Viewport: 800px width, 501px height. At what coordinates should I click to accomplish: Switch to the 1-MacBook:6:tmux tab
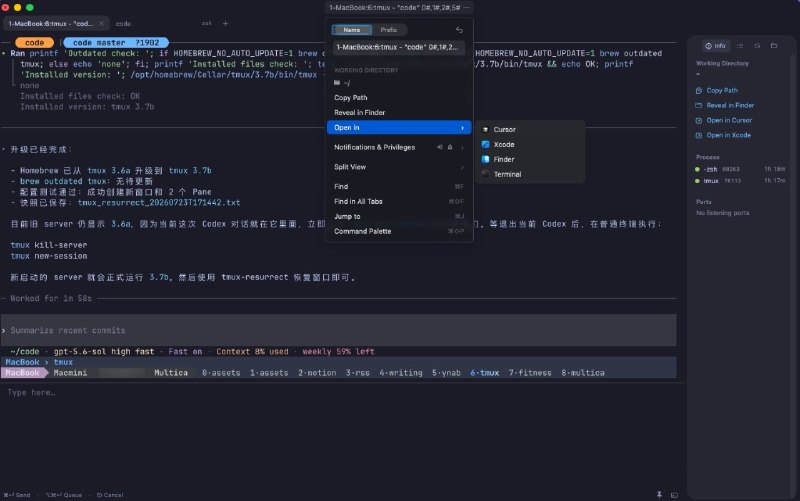pos(51,23)
